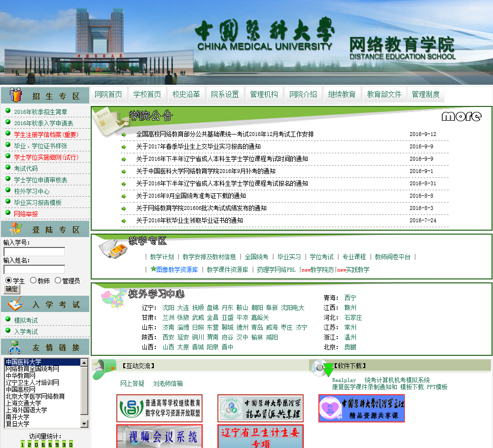Open the 辽宁省卫生计生委专项 banner
Screen dimensions: 493x448
[x=260, y=436]
